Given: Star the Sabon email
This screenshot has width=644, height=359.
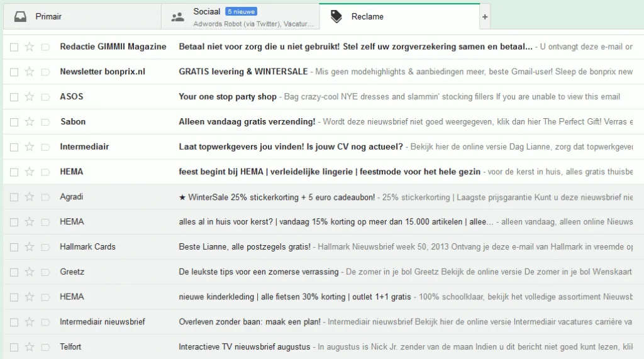Looking at the screenshot, I should point(29,121).
